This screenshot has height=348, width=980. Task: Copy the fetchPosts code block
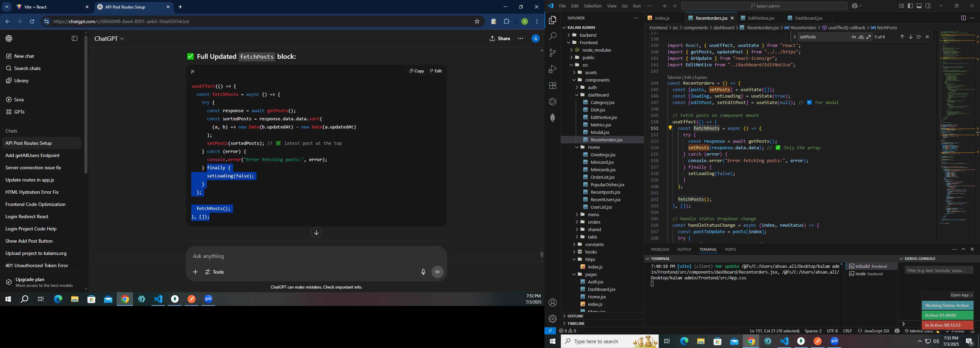coord(416,71)
